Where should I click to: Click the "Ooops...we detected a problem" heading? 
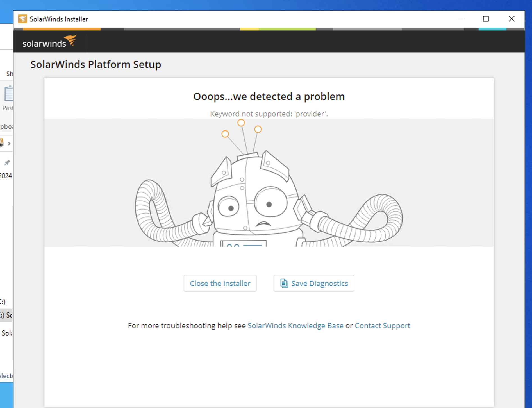pos(269,96)
